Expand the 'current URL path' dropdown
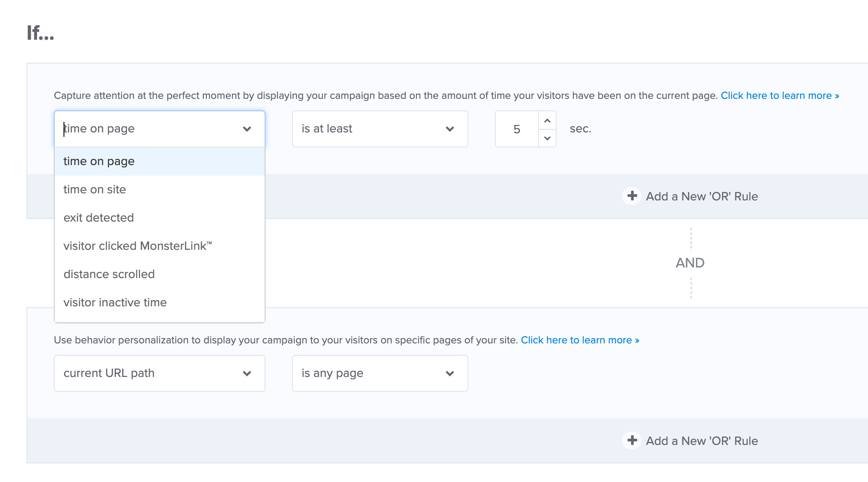 pyautogui.click(x=159, y=373)
